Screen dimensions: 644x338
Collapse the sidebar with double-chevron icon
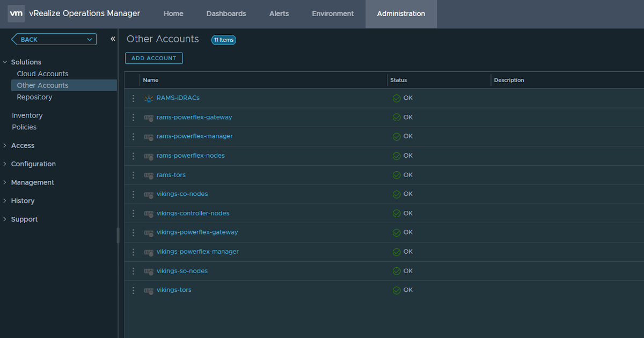click(x=113, y=39)
